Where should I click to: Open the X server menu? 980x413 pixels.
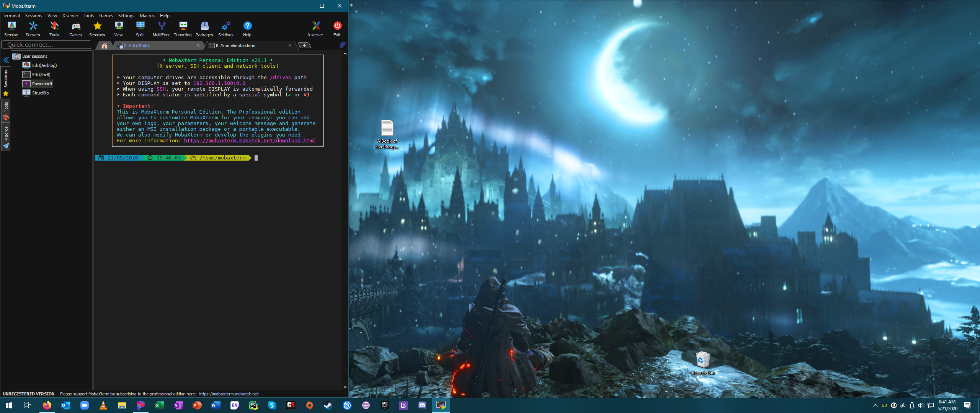pyautogui.click(x=70, y=16)
